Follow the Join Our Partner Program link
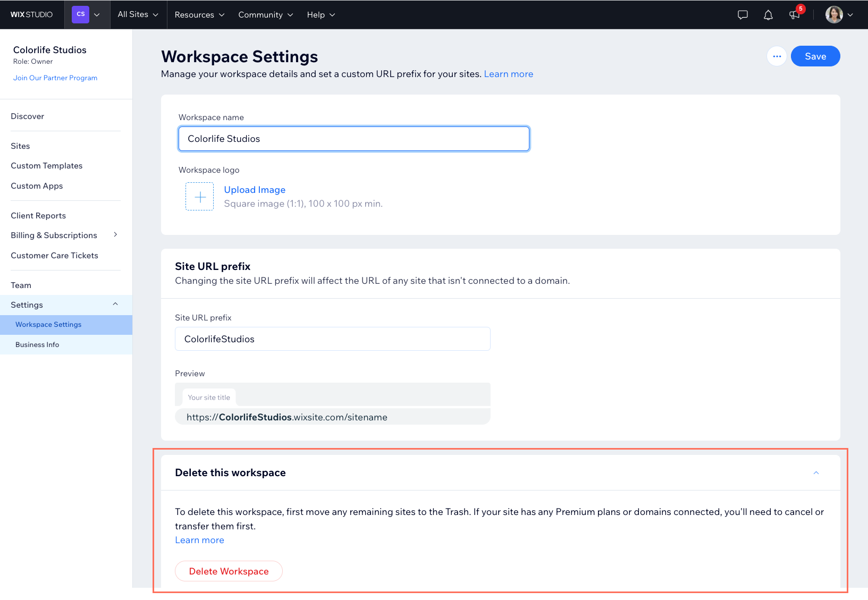Screen dimensions: 868x600 coord(55,78)
